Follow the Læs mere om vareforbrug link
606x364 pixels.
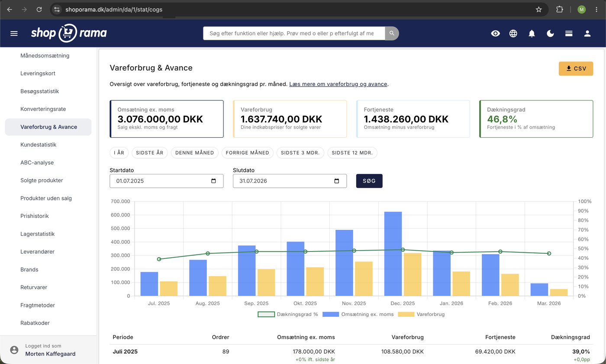(x=338, y=84)
